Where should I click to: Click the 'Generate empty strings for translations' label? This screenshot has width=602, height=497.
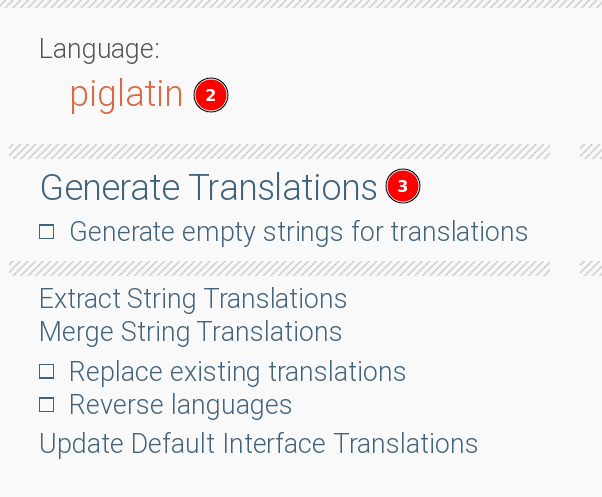pos(298,232)
